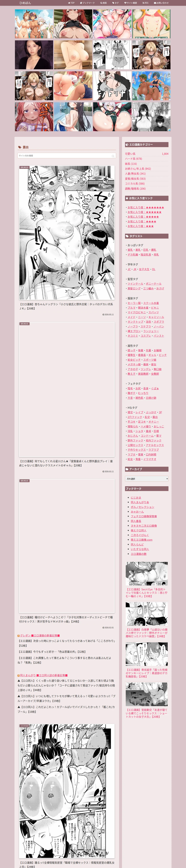The width and height of the screenshot is (186, 868).
Task: Click the RSS icon beside the グレポン feed
Action: [x=19, y=636]
